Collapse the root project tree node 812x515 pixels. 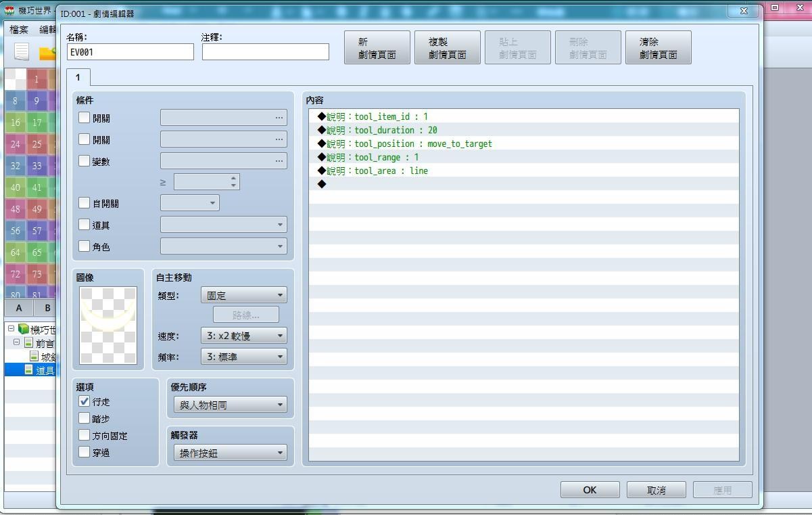pos(11,328)
